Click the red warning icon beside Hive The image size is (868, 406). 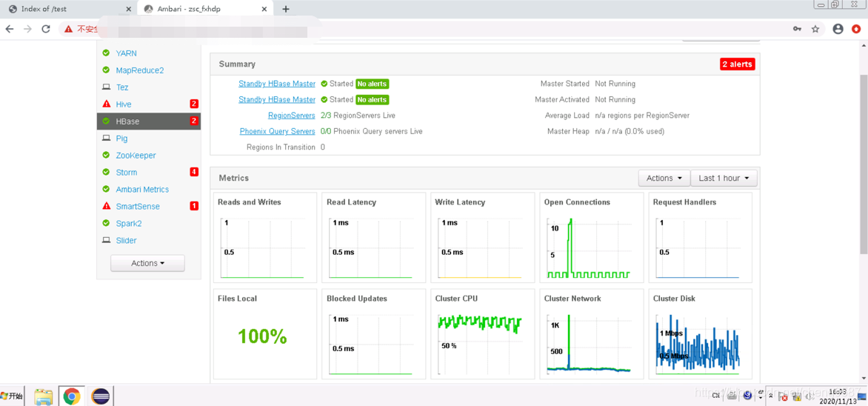(x=107, y=104)
